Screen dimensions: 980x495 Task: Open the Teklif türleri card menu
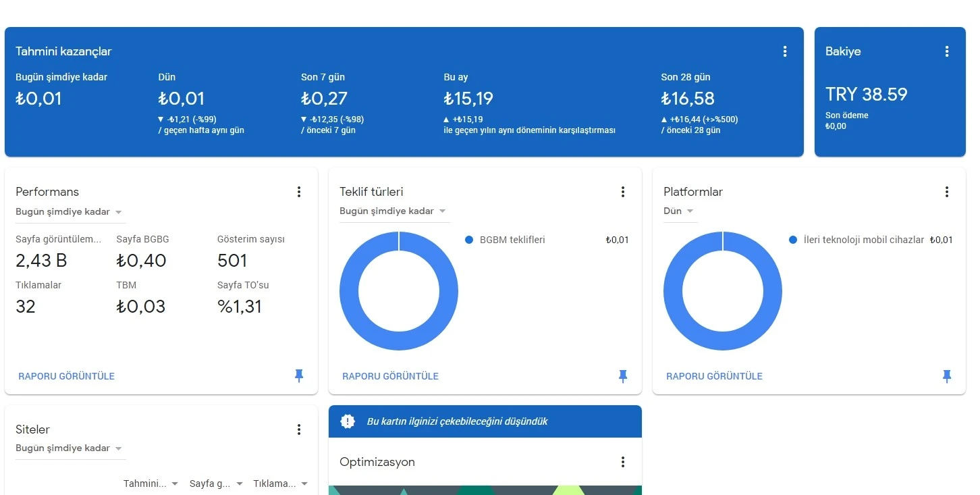click(x=623, y=191)
